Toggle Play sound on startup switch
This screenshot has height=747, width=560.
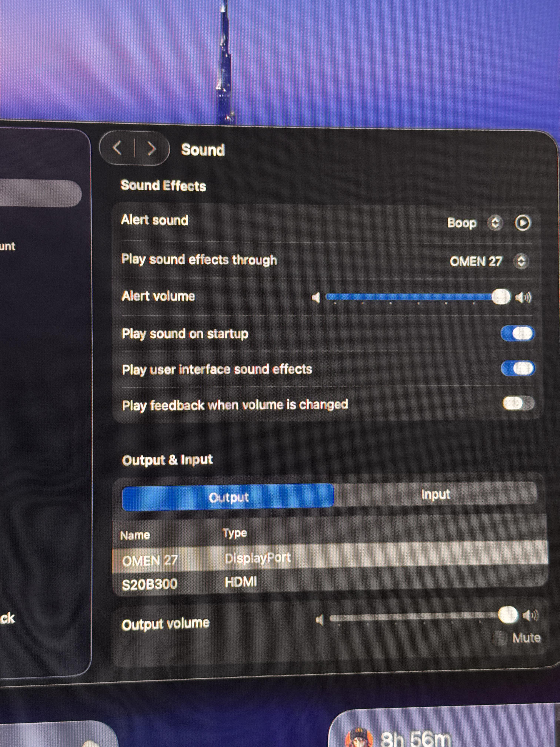517,334
